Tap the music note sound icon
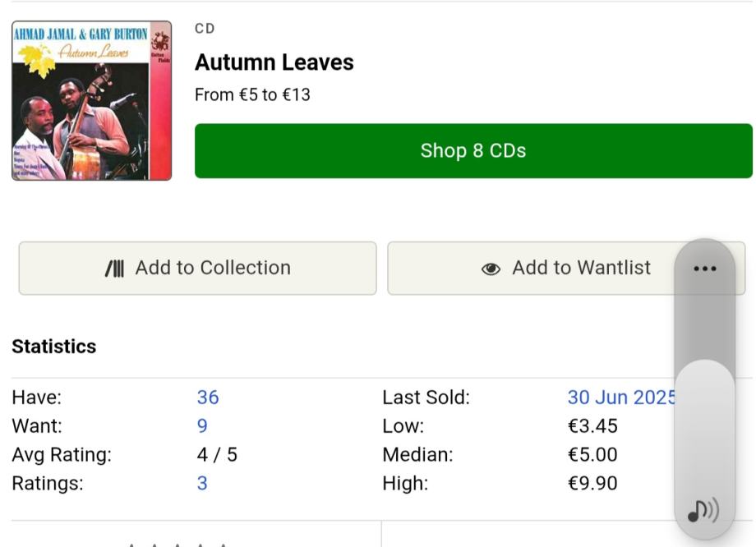This screenshot has width=756, height=547. coord(703,511)
